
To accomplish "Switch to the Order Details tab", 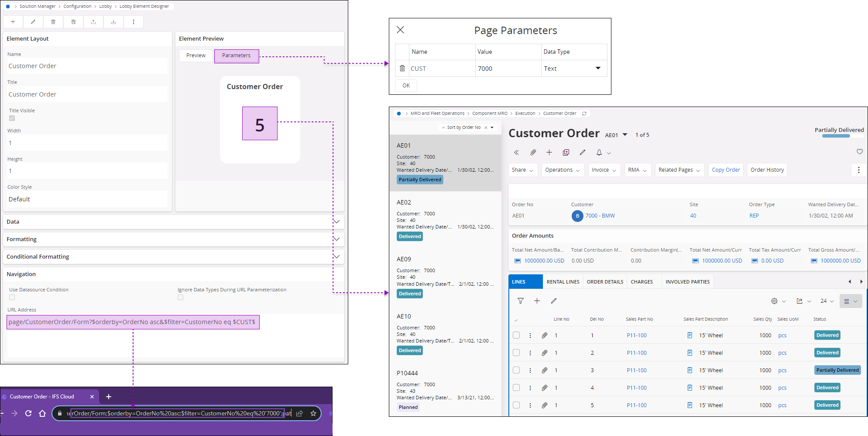I will point(605,282).
